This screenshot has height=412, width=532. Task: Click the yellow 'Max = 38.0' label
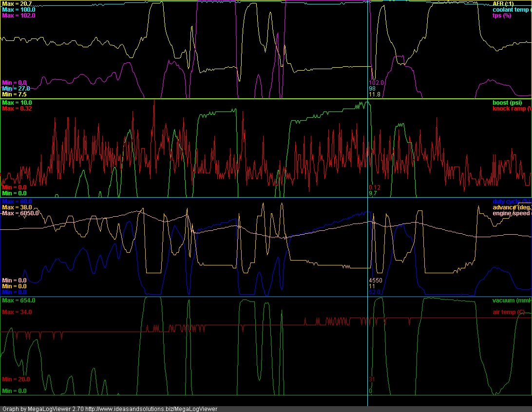pos(17,207)
